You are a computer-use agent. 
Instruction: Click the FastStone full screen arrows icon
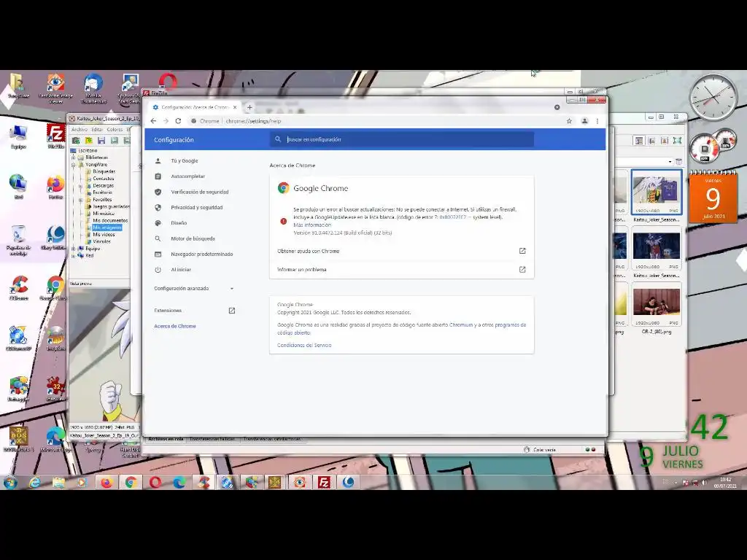[x=677, y=141]
